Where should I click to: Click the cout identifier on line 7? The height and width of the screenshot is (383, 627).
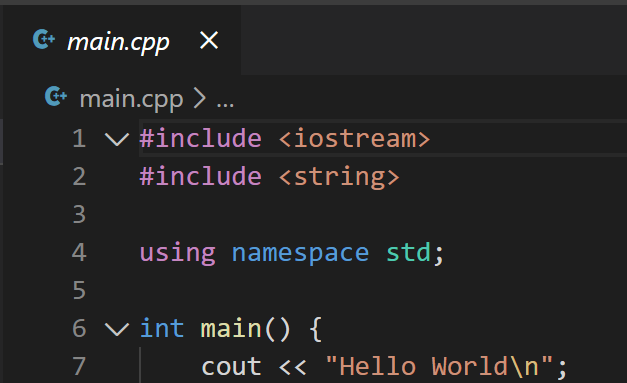coord(231,367)
